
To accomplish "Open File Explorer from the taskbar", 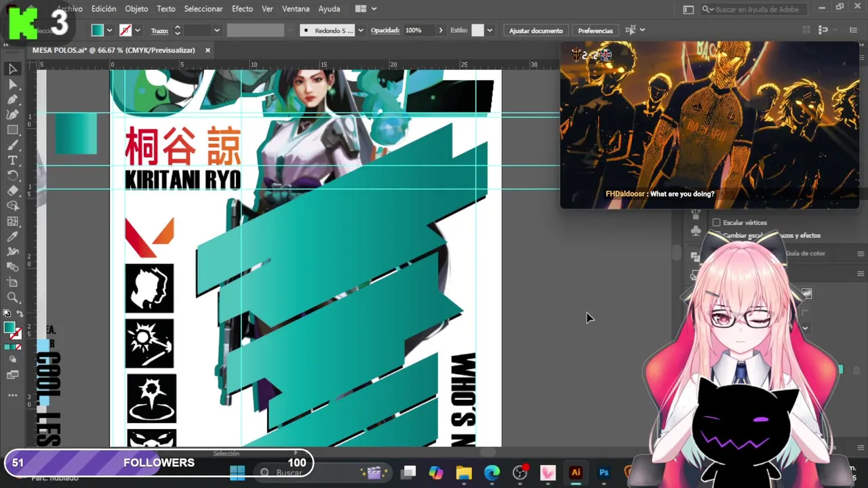I will (464, 472).
